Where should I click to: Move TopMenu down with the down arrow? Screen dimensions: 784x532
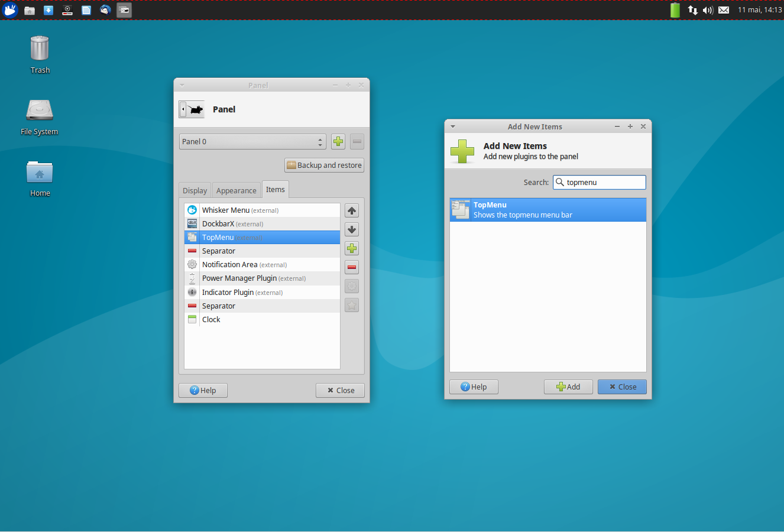(x=351, y=229)
